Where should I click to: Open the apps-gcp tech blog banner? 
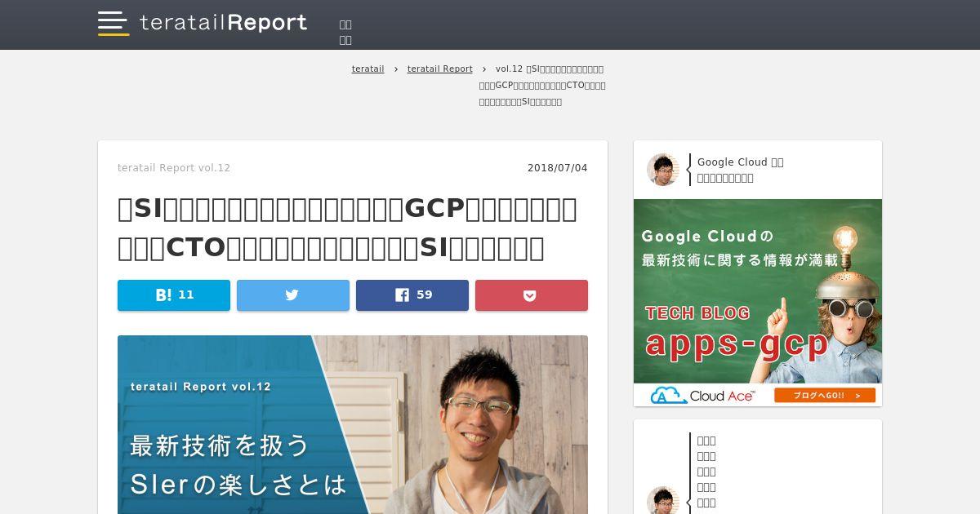(x=758, y=303)
